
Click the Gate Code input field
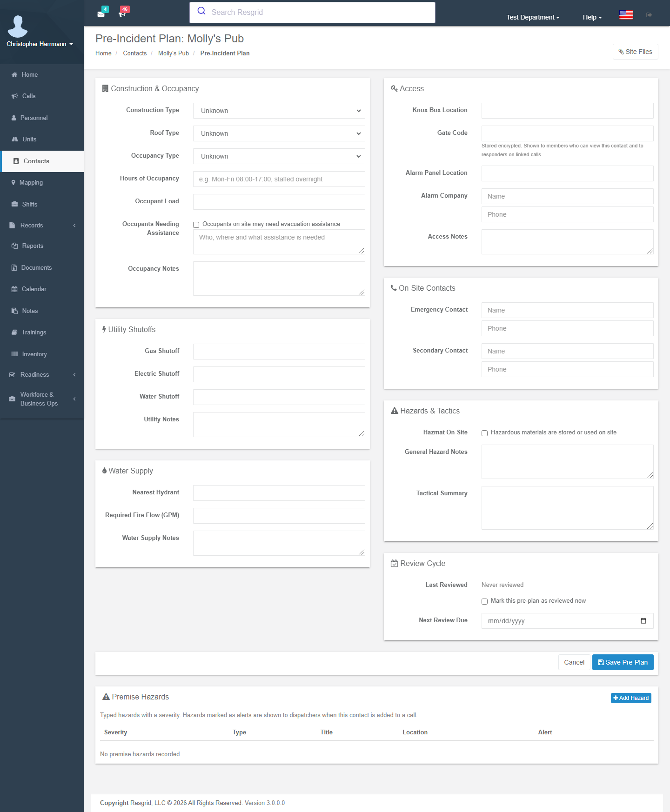pos(568,133)
